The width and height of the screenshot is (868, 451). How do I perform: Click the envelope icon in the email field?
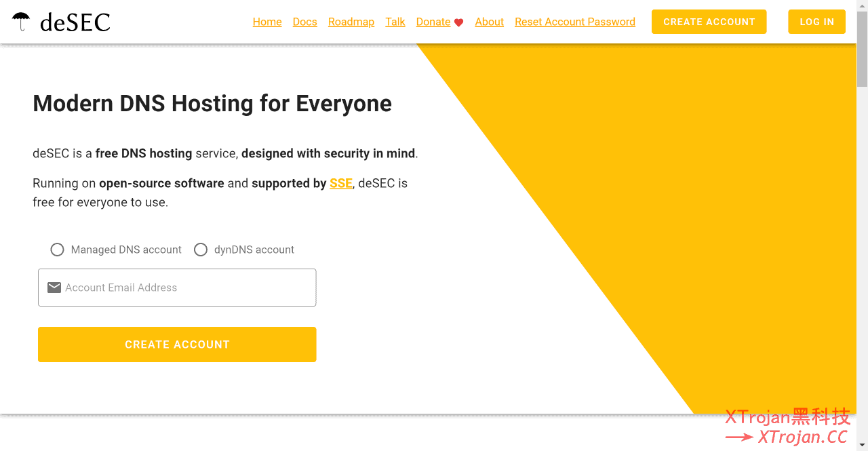pyautogui.click(x=54, y=288)
